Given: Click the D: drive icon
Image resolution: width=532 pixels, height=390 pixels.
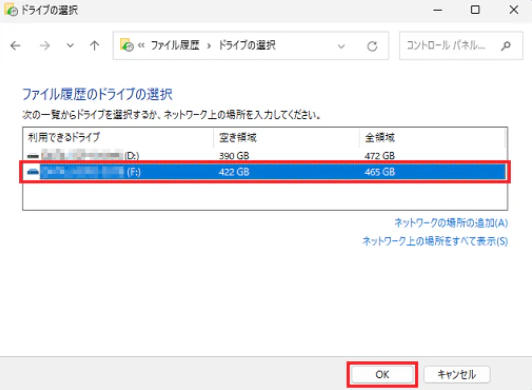Looking at the screenshot, I should click(x=33, y=156).
